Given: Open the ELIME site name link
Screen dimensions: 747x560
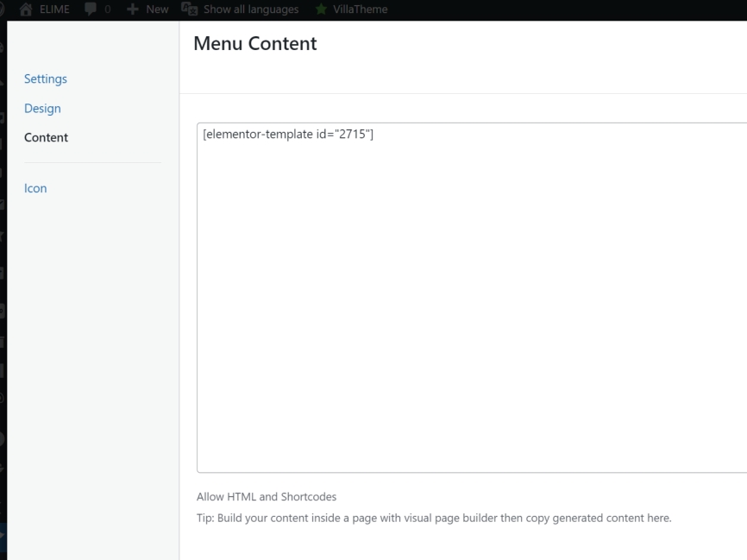Looking at the screenshot, I should click(53, 9).
